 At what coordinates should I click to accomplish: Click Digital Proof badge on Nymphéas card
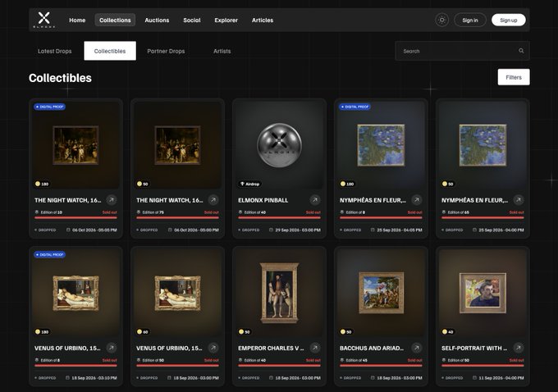(354, 107)
